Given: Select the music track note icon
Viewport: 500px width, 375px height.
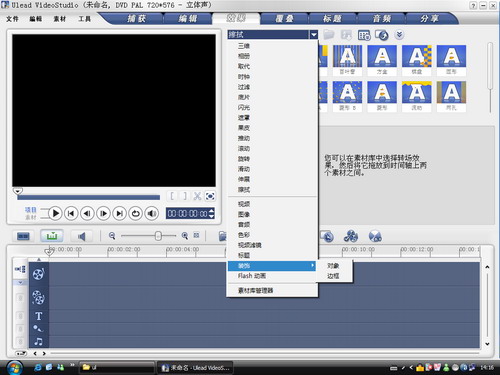Looking at the screenshot, I should (39, 341).
